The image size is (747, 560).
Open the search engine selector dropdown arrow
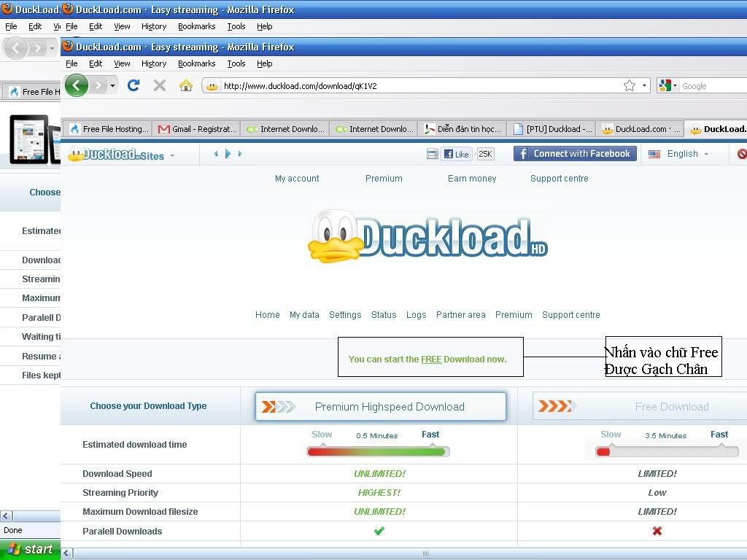(x=675, y=86)
